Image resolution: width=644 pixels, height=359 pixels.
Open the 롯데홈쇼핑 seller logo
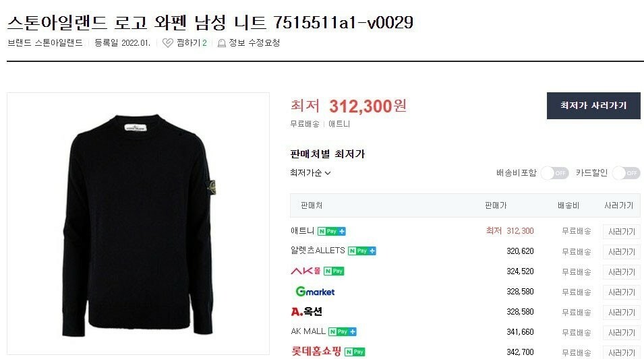point(316,351)
